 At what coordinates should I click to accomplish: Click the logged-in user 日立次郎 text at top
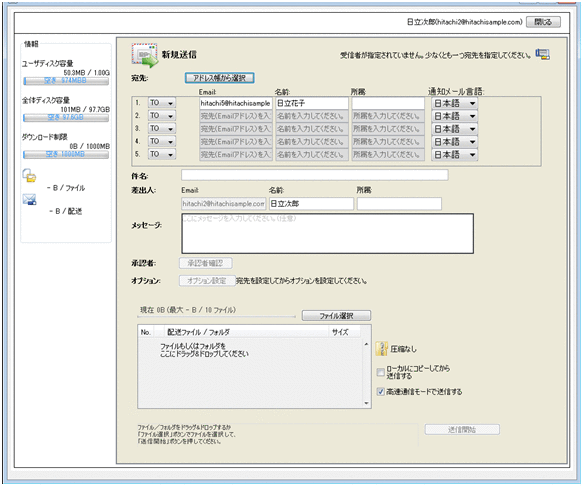(464, 22)
